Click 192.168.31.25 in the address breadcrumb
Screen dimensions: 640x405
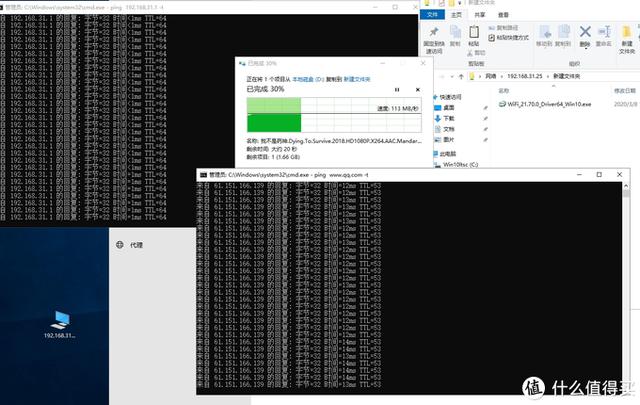[x=524, y=76]
